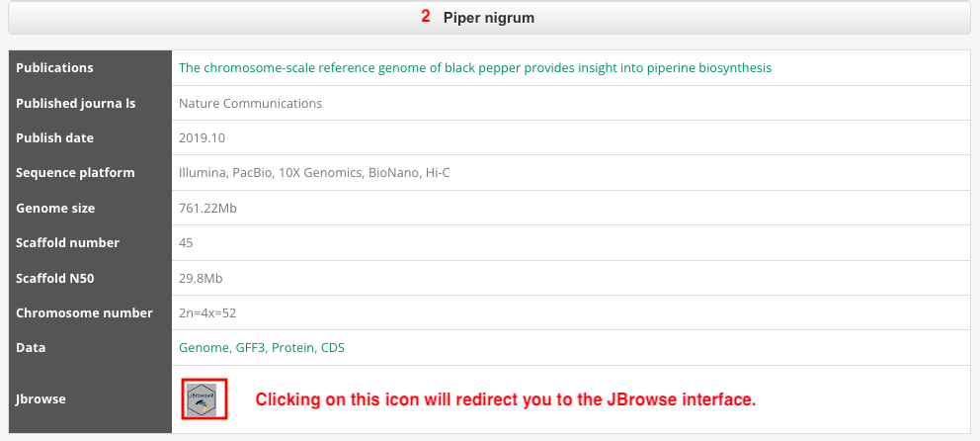Download the Protein sequence file

(292, 348)
